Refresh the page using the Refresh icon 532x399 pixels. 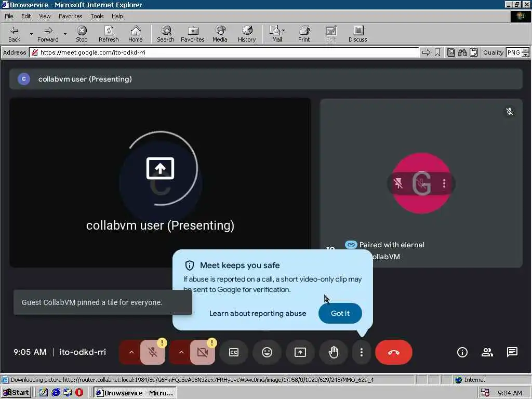(x=109, y=34)
